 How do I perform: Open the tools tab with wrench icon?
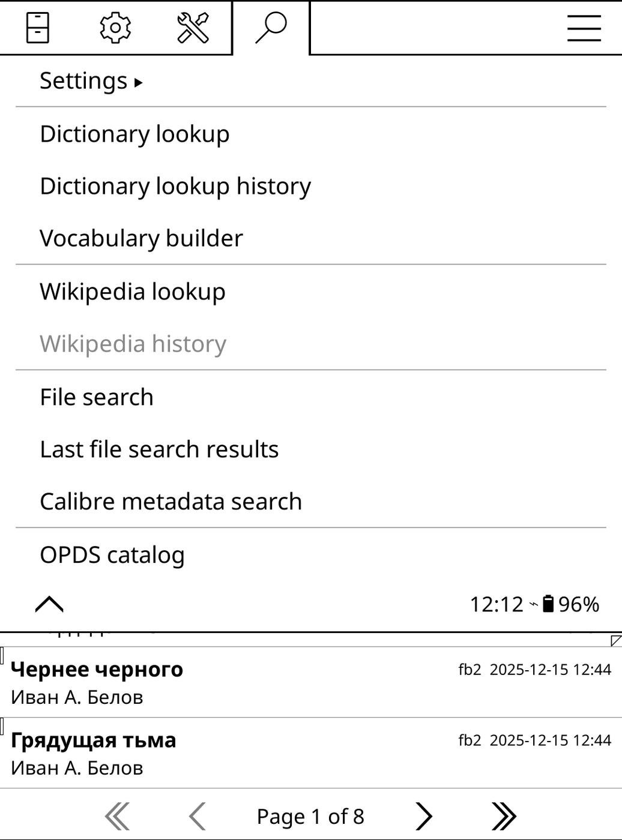193,28
